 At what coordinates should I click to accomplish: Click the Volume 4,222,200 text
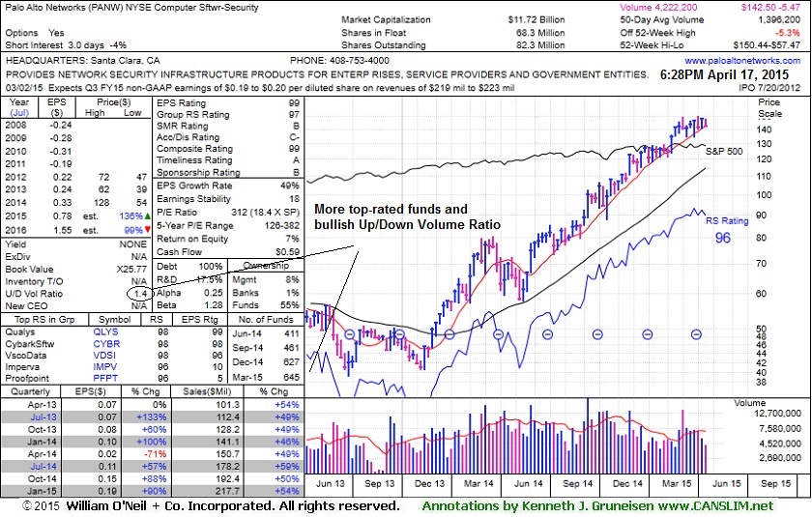tap(658, 7)
